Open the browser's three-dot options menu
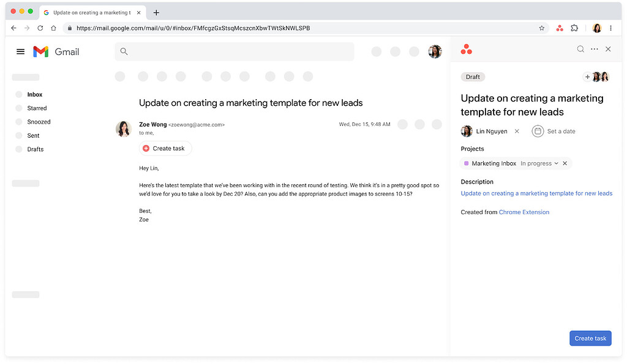 [610, 28]
